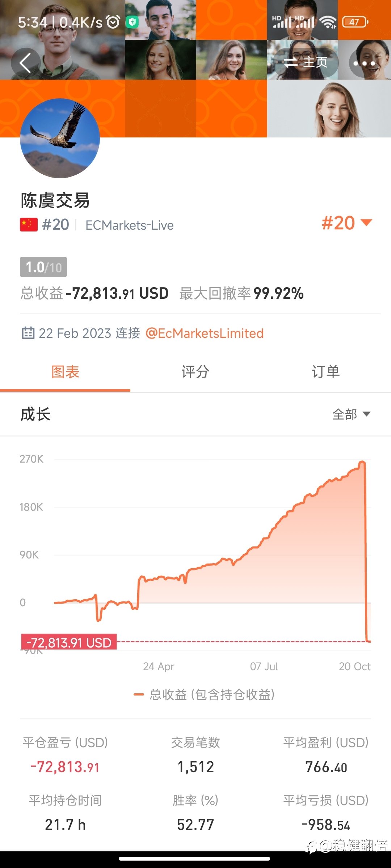The width and height of the screenshot is (391, 868).
Task: Open the three-dot more options menu
Action: tap(364, 63)
